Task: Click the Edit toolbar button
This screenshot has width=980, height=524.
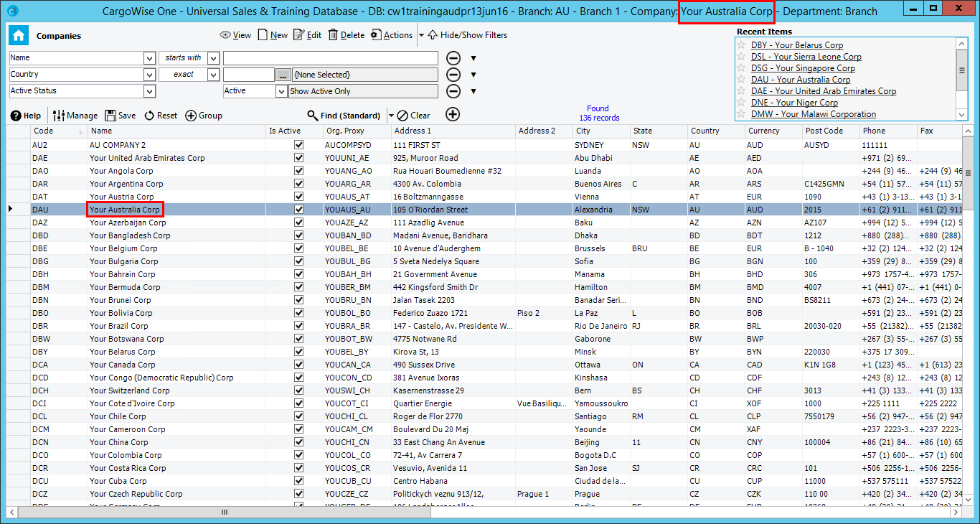Action: pos(308,35)
